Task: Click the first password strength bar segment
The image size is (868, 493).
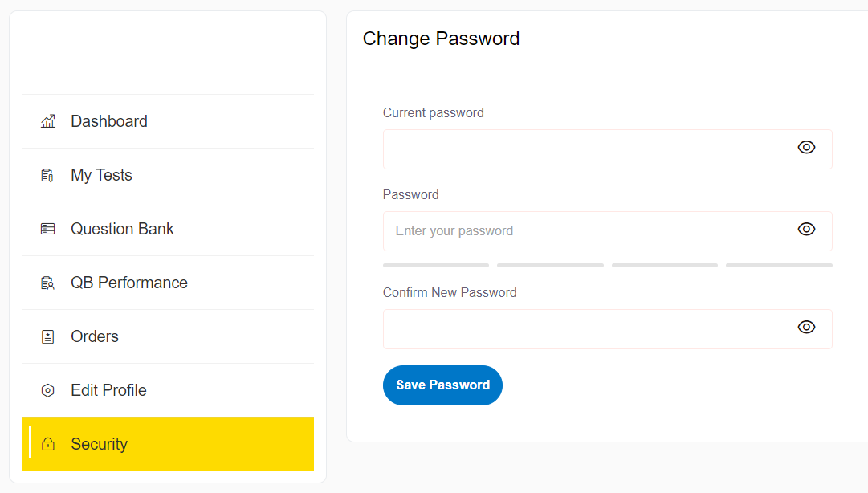Action: click(x=436, y=265)
